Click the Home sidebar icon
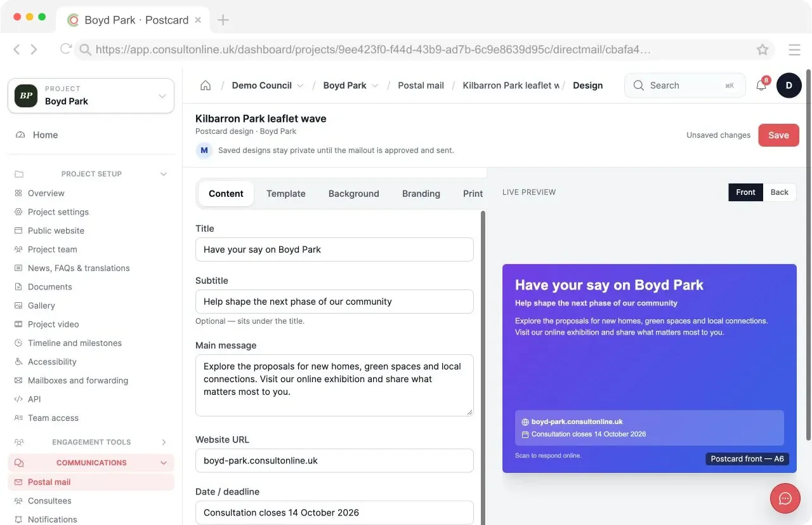Viewport: 812px width, 525px height. pyautogui.click(x=20, y=135)
